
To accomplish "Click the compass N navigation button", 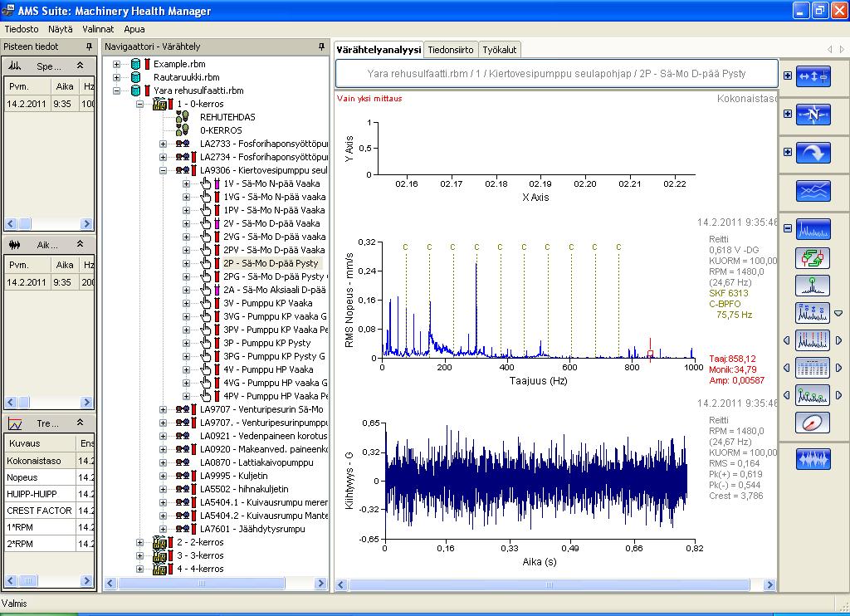I will (x=813, y=115).
